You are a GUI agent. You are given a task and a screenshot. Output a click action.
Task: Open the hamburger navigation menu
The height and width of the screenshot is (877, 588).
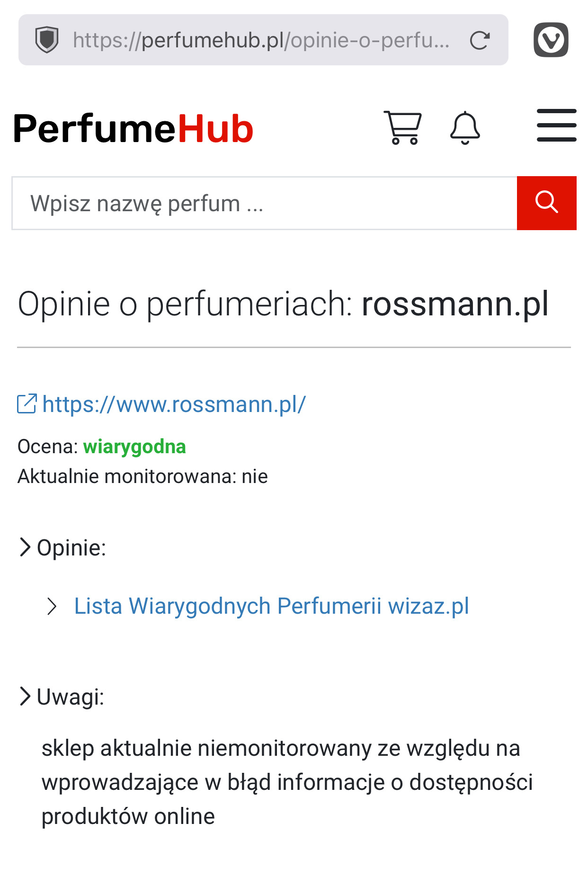556,125
